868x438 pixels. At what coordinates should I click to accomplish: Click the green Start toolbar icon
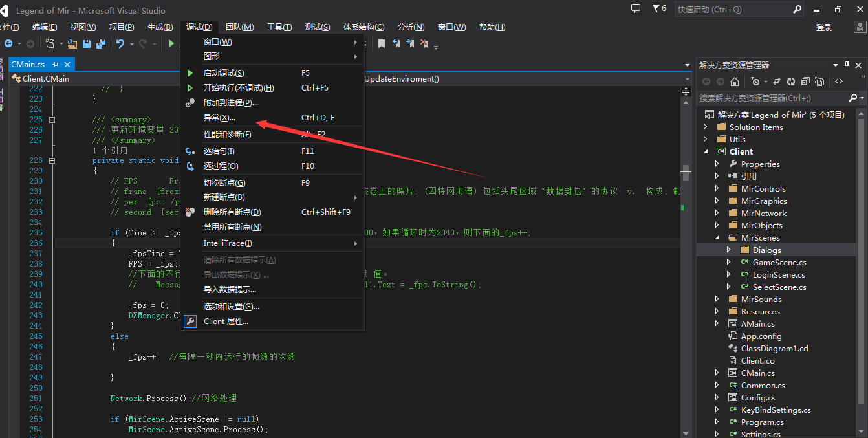[171, 43]
